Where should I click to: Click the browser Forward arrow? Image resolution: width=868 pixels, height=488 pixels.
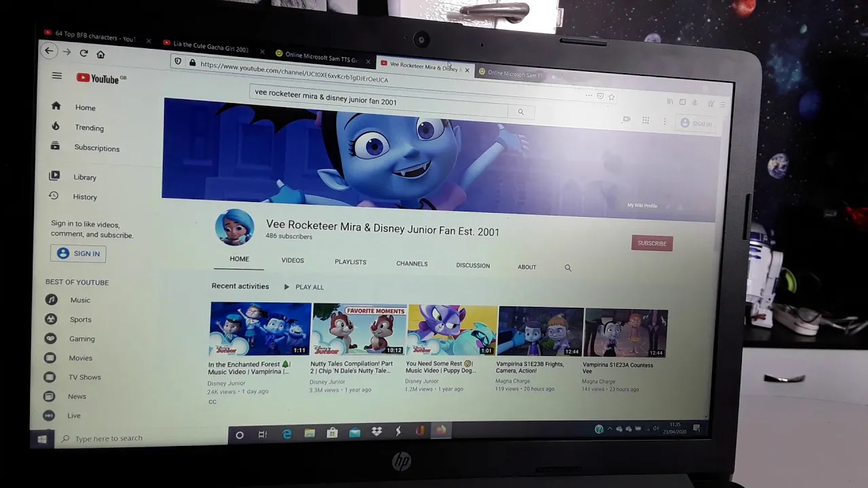[66, 52]
